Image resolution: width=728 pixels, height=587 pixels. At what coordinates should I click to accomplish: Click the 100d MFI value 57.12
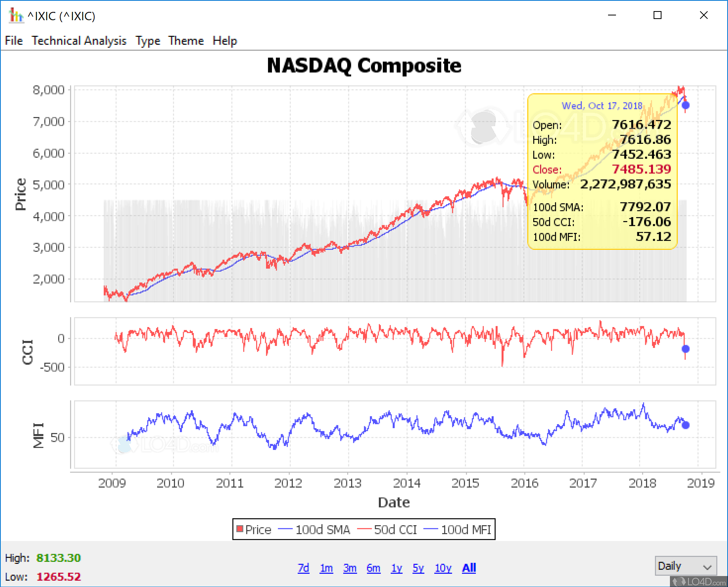654,237
